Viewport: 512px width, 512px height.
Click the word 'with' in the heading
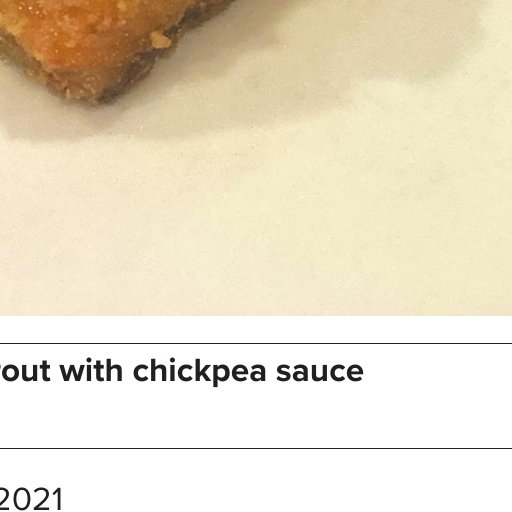[x=91, y=370]
